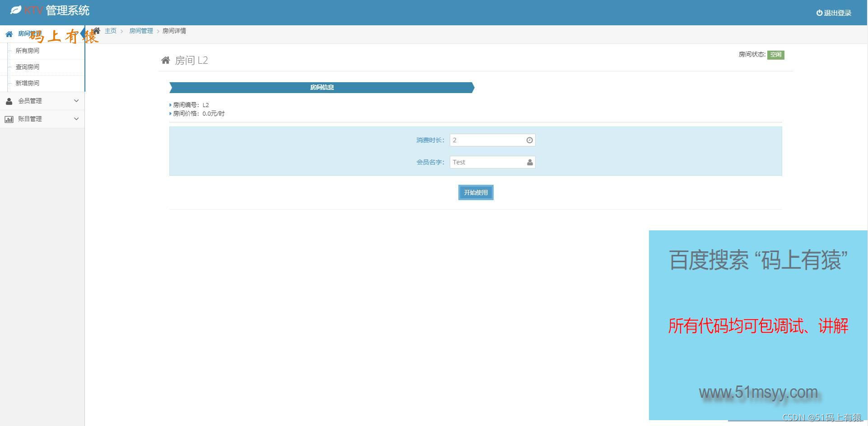The height and width of the screenshot is (426, 868).
Task: Expand the 账目管理 sidebar menu
Action: (x=42, y=119)
